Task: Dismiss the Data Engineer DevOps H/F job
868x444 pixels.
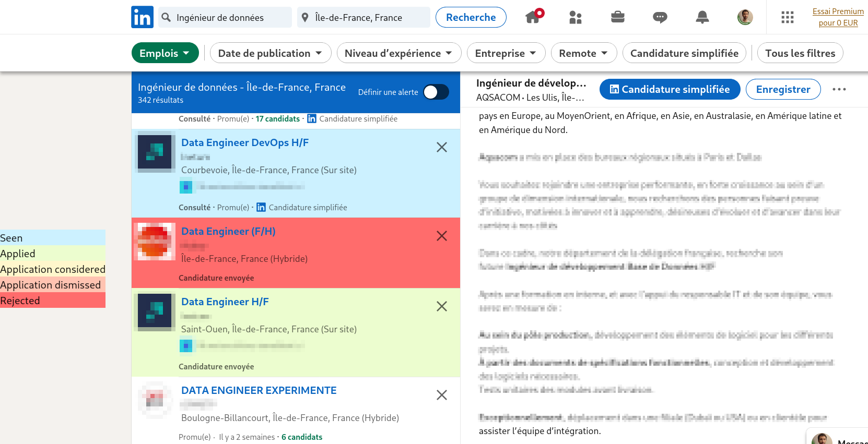Action: [x=441, y=148]
